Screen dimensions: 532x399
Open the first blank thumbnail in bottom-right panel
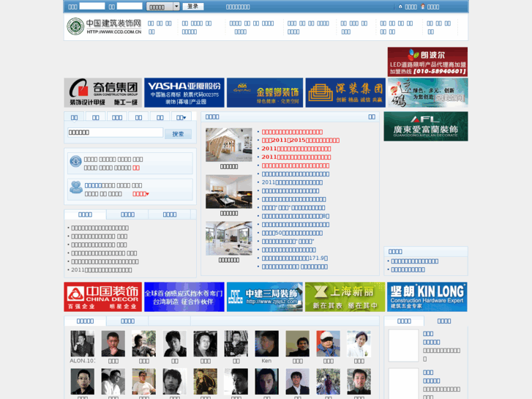coord(404,345)
